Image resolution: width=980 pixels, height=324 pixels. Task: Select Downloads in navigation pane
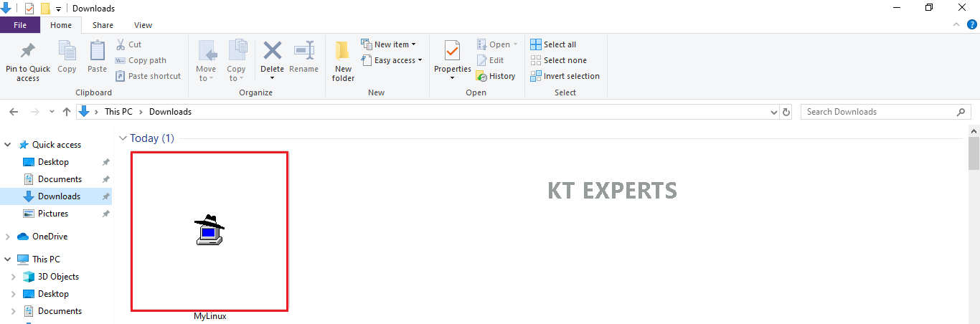click(x=59, y=196)
